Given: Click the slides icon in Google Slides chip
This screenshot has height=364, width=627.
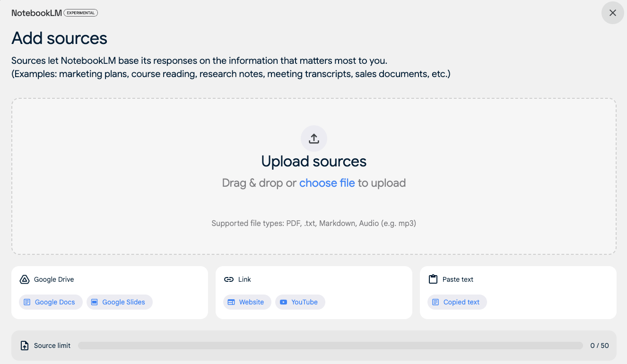Looking at the screenshot, I should click(x=95, y=302).
